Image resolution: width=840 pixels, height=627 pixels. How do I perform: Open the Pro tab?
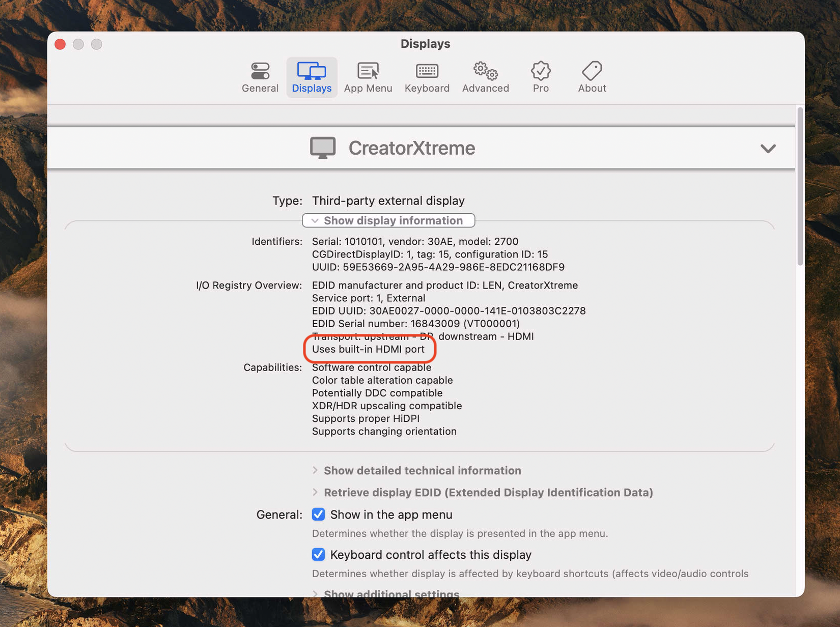click(x=541, y=77)
